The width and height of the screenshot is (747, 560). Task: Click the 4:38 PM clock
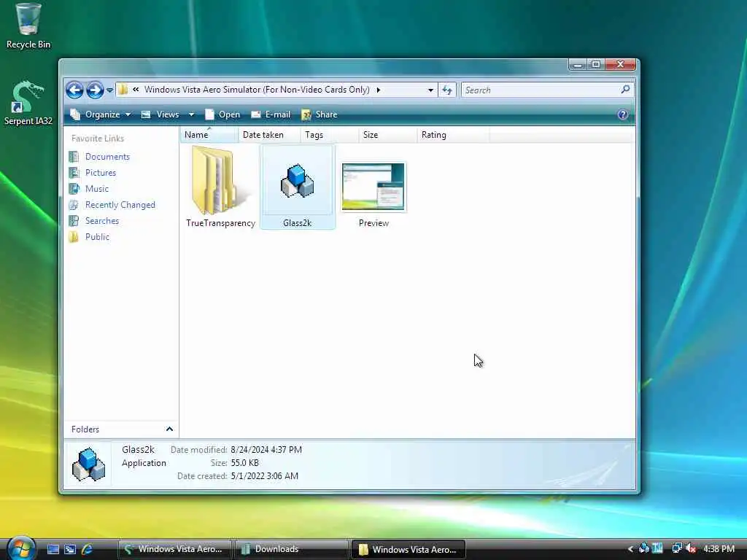point(719,549)
